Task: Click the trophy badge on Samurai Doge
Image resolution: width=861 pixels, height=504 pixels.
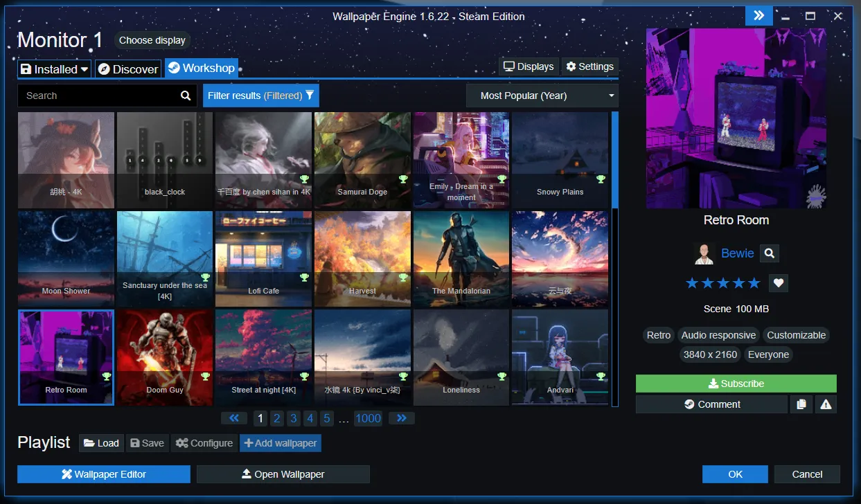Action: 403,179
